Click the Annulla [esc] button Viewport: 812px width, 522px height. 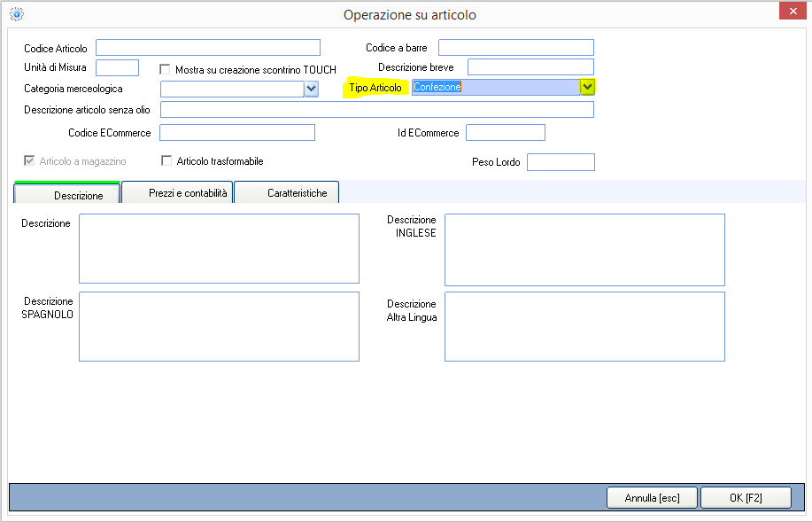tap(652, 498)
